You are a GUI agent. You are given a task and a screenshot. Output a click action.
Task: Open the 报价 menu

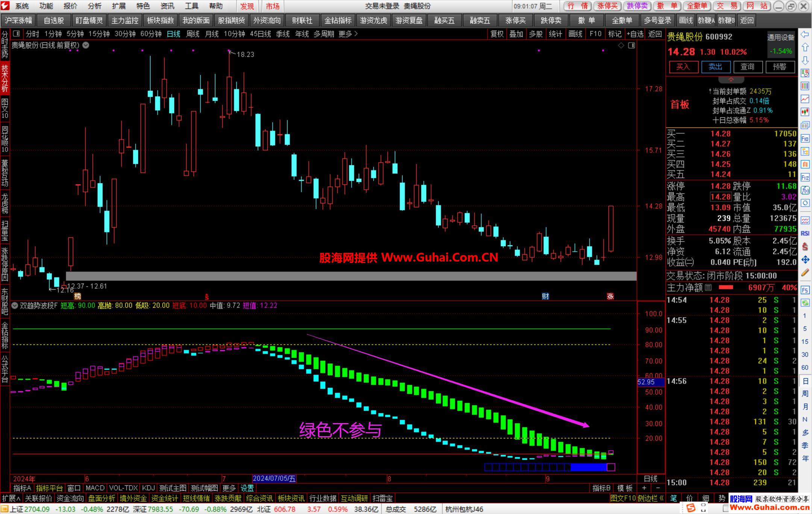(x=70, y=6)
